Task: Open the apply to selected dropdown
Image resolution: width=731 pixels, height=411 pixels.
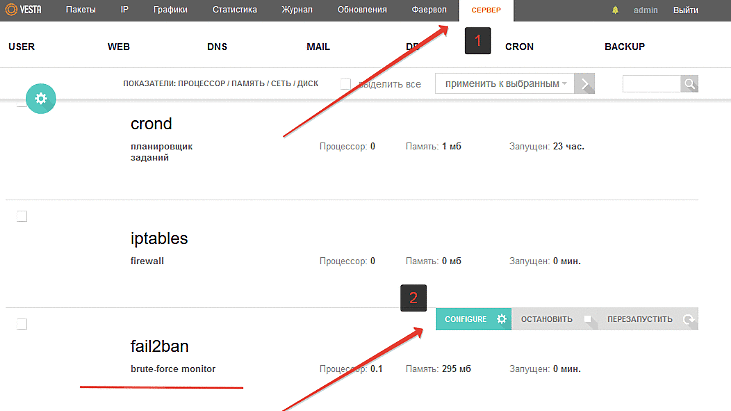Action: point(505,84)
